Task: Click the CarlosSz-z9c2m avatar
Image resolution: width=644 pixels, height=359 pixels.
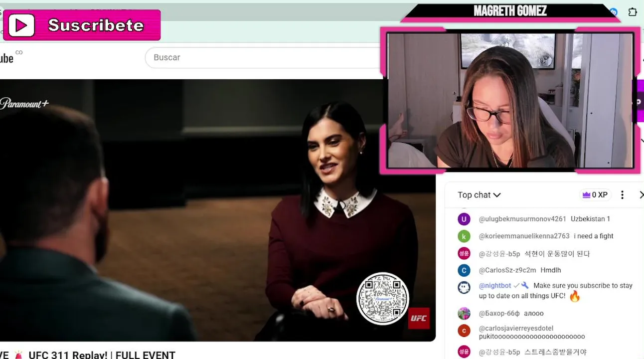Action: (x=464, y=270)
